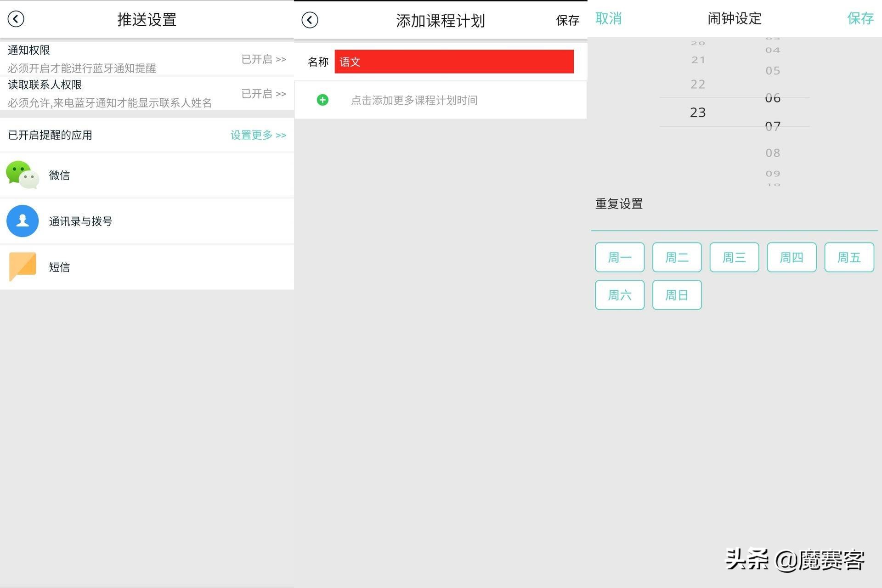Tap the contacts and dialer icon
The width and height of the screenshot is (882, 588).
click(22, 221)
